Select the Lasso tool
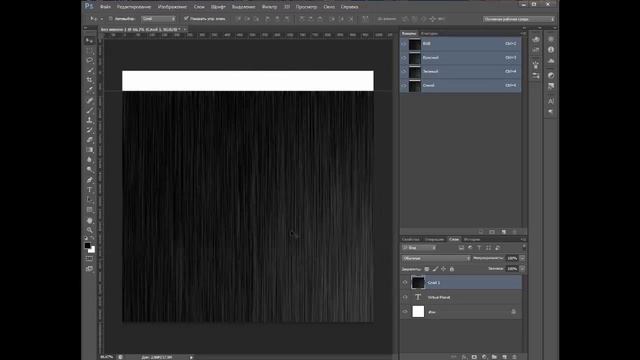 click(89, 60)
